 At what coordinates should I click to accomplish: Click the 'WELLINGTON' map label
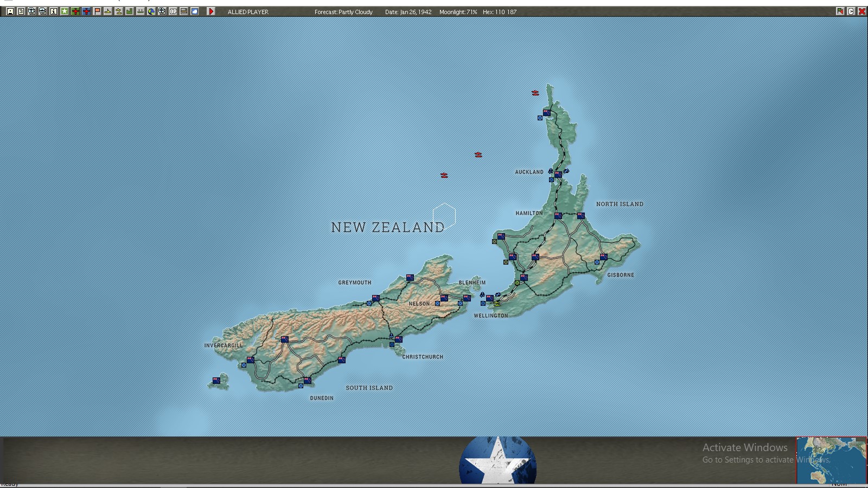pos(491,316)
